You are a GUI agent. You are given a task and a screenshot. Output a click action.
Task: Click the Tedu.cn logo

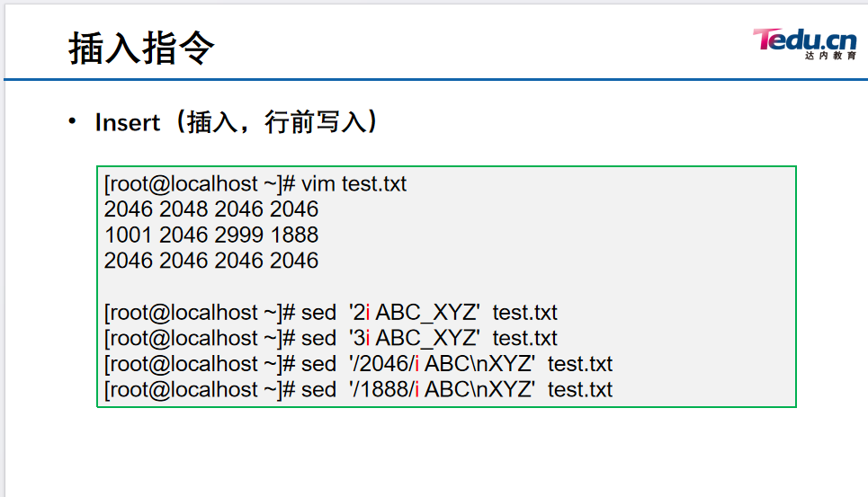coord(805,44)
